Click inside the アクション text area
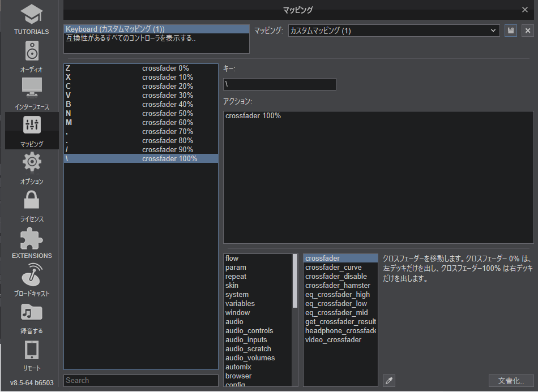Screen dimensions: 538x392 378,177
